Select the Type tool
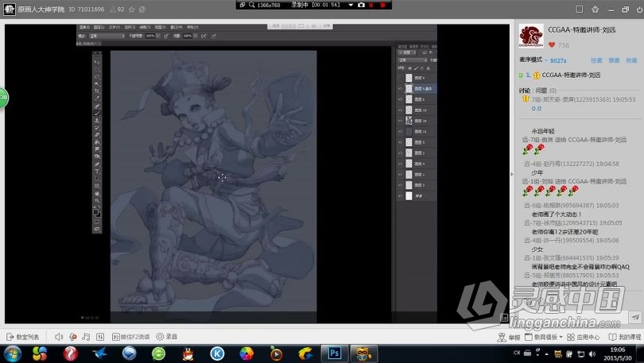644x363 pixels. 97,172
